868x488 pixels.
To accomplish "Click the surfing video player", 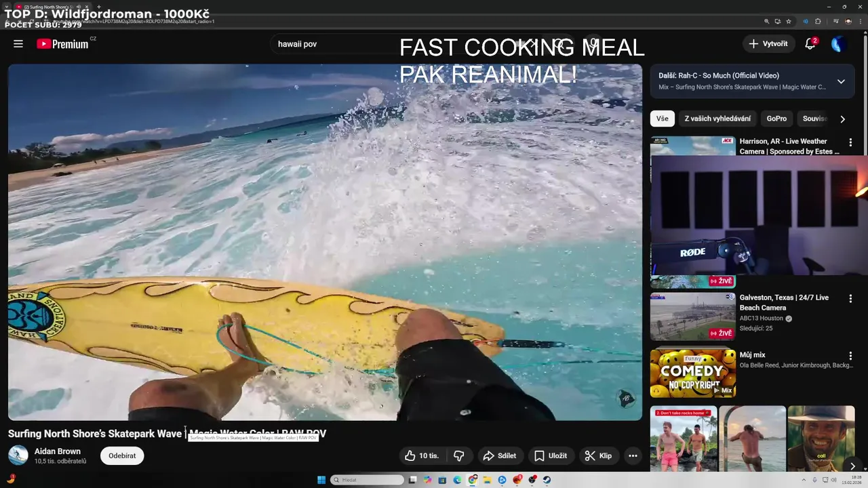I will click(325, 242).
